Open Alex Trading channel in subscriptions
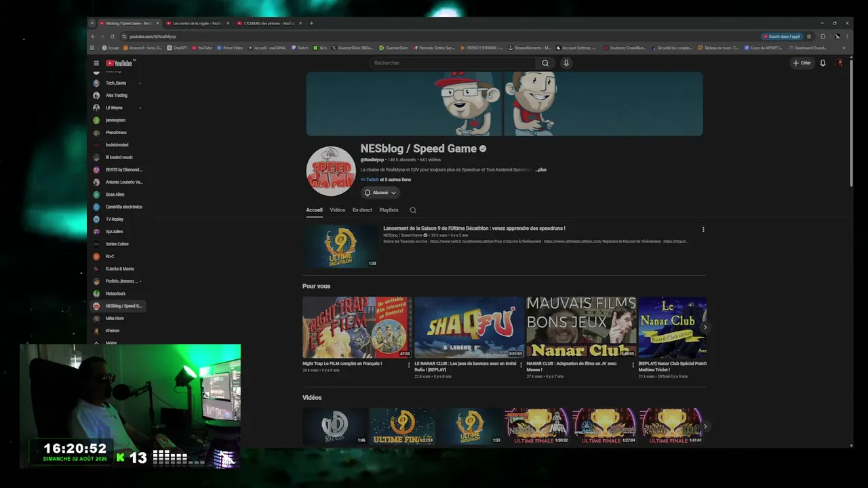This screenshot has height=488, width=868. coord(117,96)
